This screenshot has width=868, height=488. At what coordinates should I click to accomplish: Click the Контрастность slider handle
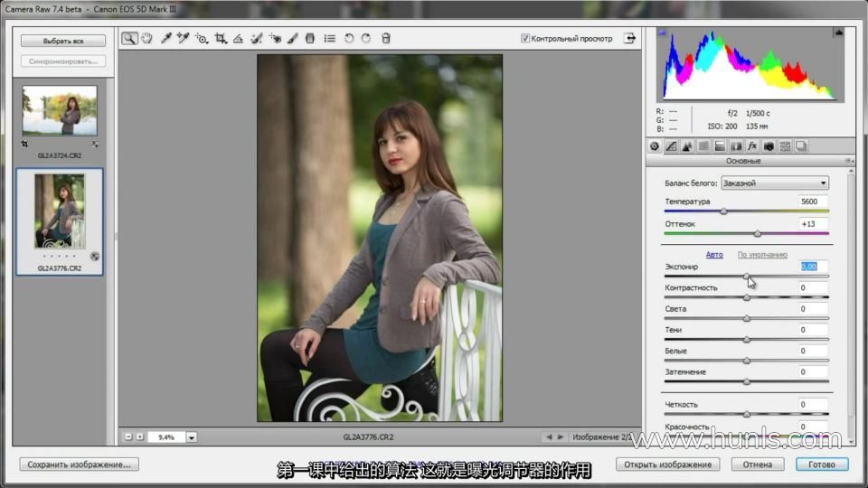(747, 297)
